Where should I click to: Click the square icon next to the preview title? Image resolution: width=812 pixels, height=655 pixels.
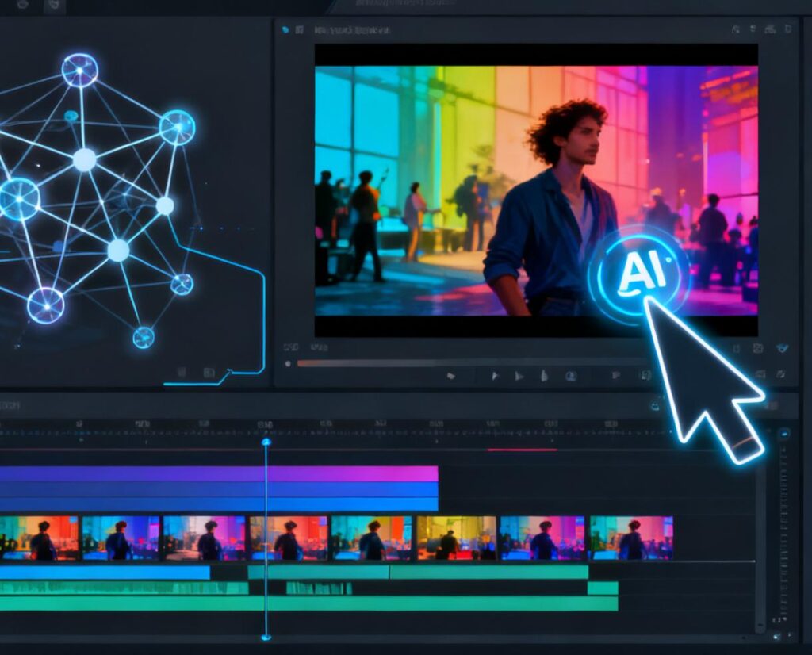coord(300,29)
